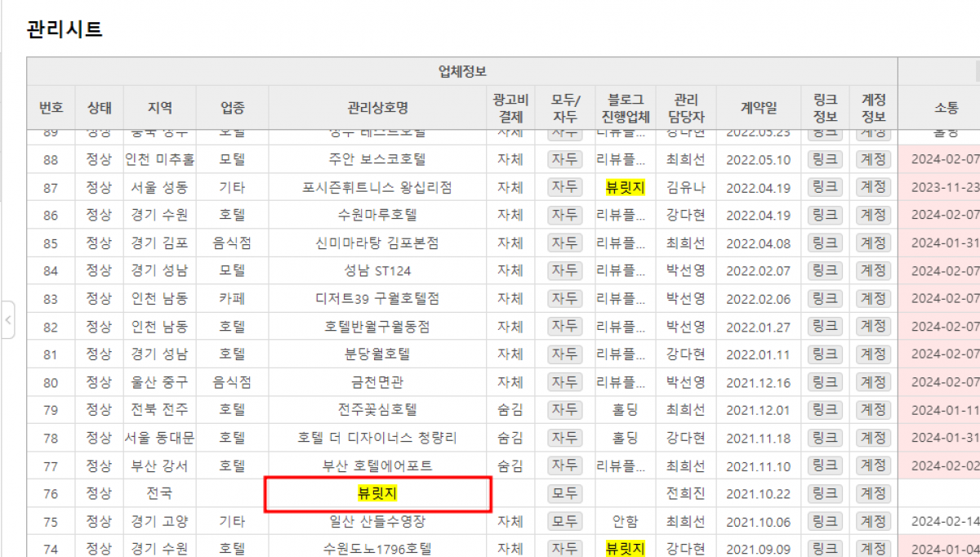Select the 번호 column header

tap(51, 108)
